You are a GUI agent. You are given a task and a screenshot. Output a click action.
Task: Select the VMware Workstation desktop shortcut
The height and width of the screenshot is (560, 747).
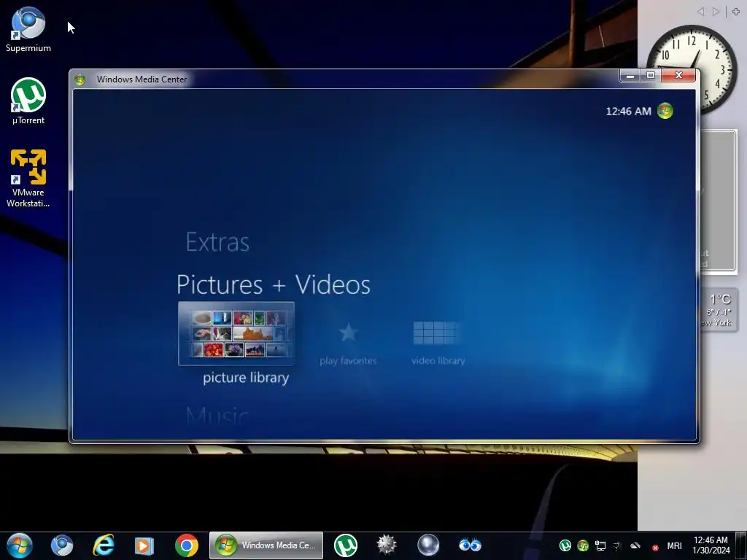pos(28,179)
